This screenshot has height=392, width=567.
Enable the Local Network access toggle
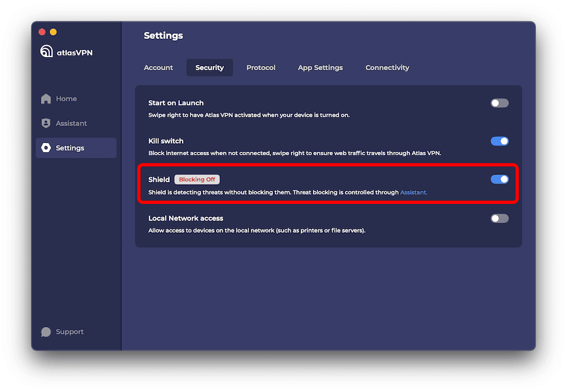pos(499,218)
